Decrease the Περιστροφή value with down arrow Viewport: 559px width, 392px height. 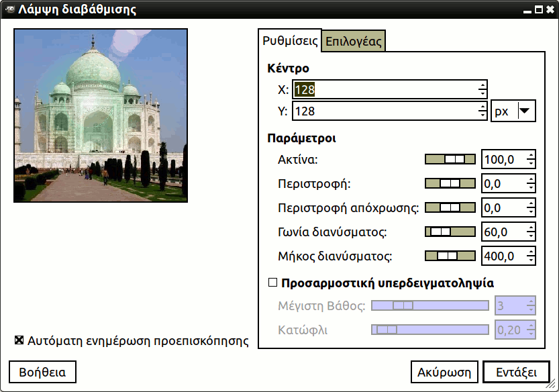(x=531, y=187)
